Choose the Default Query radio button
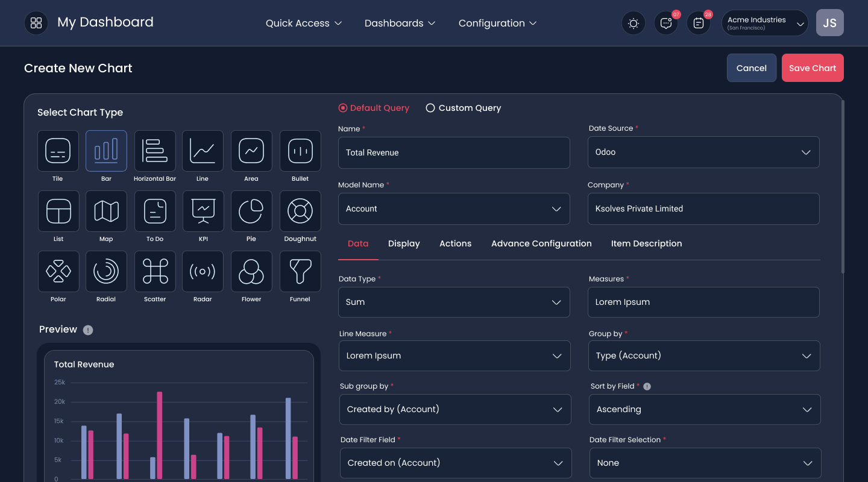This screenshot has height=482, width=868. [x=343, y=108]
